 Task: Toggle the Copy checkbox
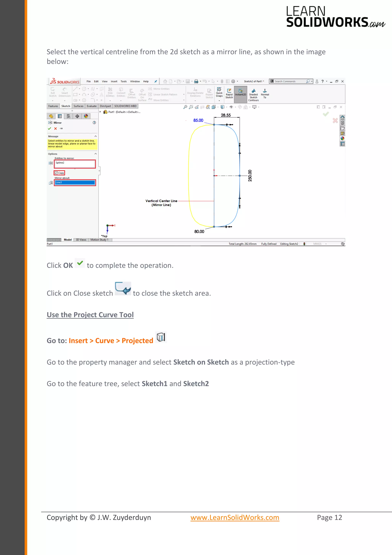[x=56, y=173]
